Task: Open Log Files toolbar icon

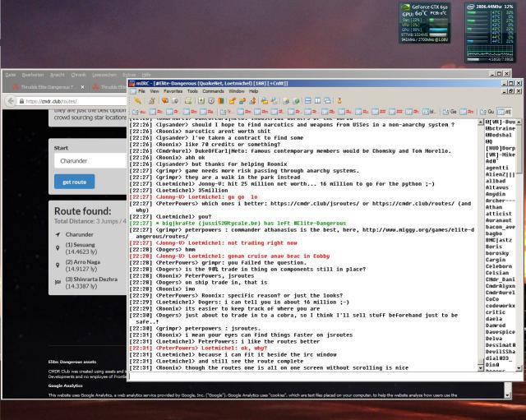Action: 275,100
